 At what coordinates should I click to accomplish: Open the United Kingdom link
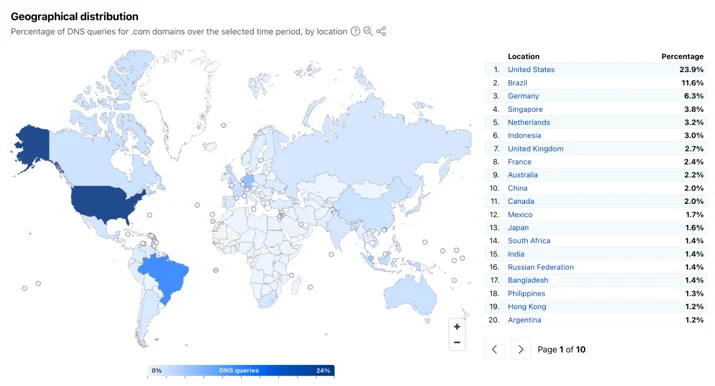point(536,149)
